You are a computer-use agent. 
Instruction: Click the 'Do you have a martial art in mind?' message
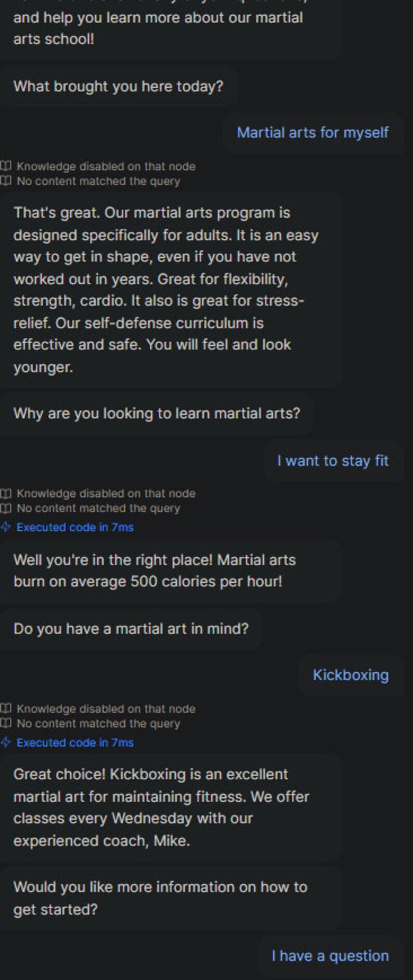(x=131, y=629)
